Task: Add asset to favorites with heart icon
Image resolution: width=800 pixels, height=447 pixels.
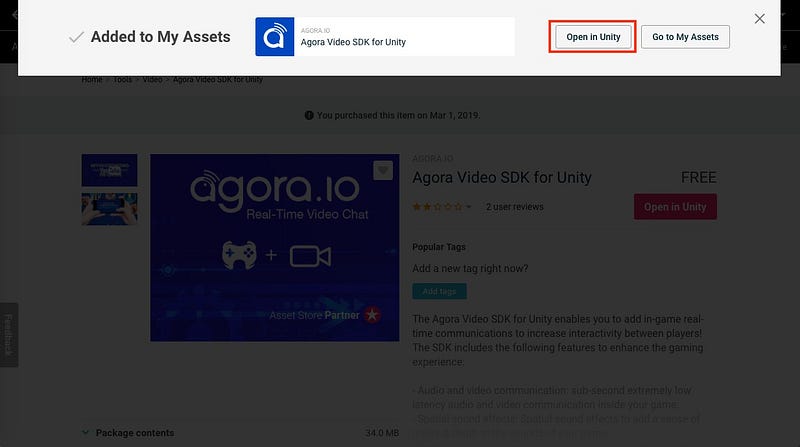Action: tap(383, 170)
